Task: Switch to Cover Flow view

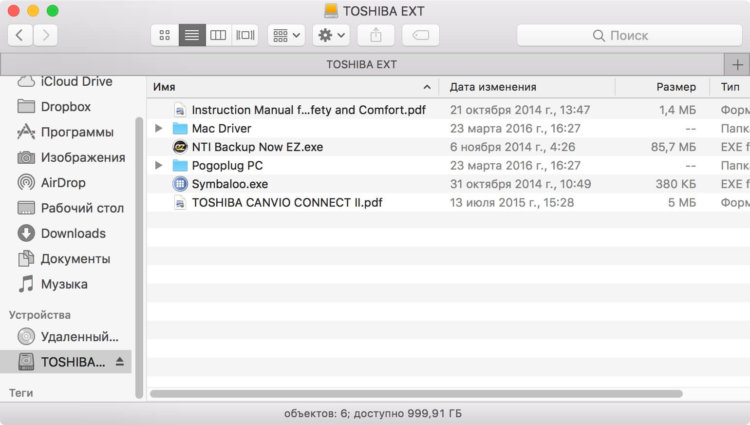Action: (245, 35)
